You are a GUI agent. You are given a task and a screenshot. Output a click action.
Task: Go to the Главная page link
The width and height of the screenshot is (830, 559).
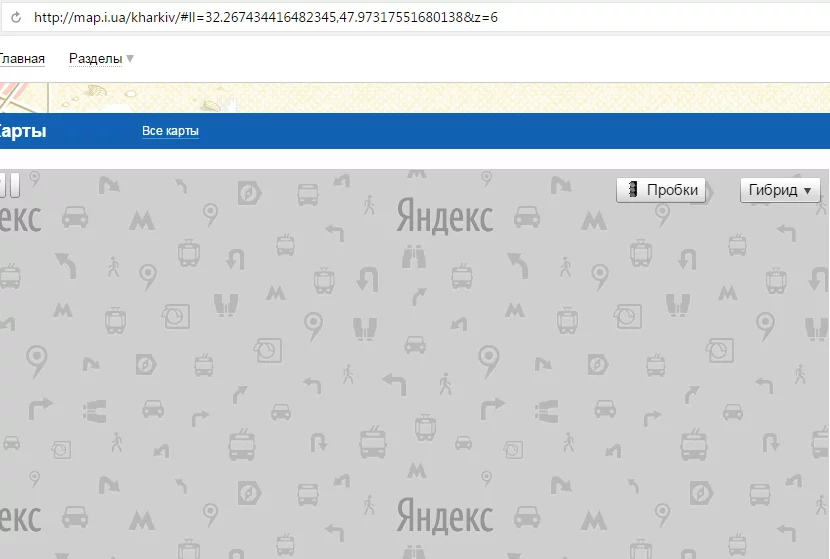click(x=22, y=59)
